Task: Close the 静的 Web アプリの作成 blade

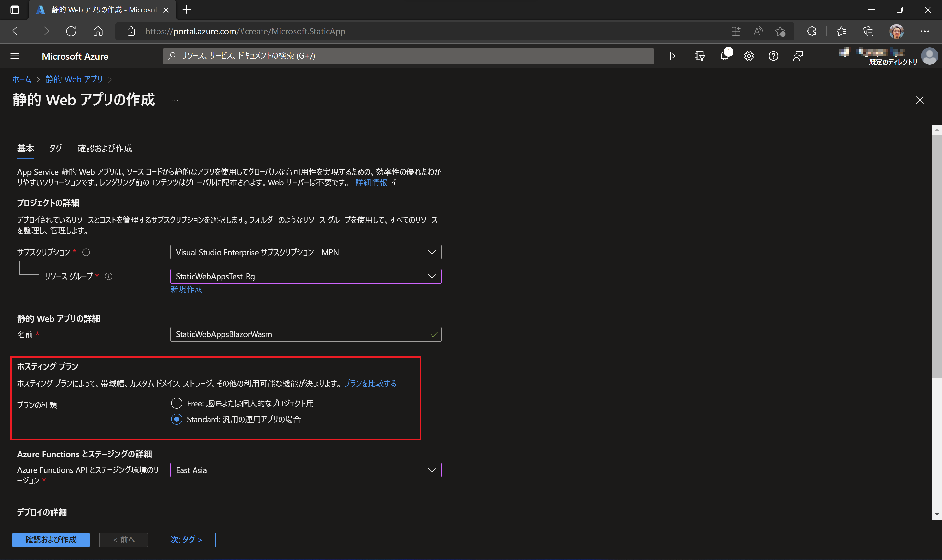Action: tap(920, 100)
